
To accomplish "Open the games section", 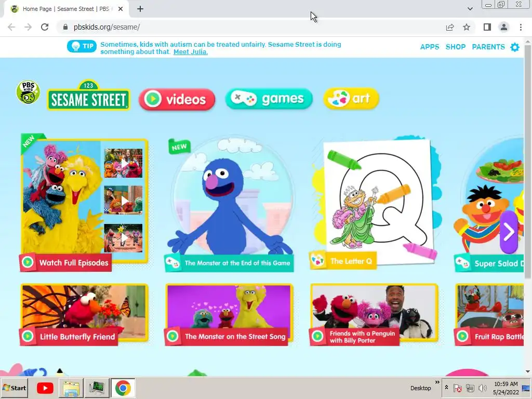I will tap(269, 99).
